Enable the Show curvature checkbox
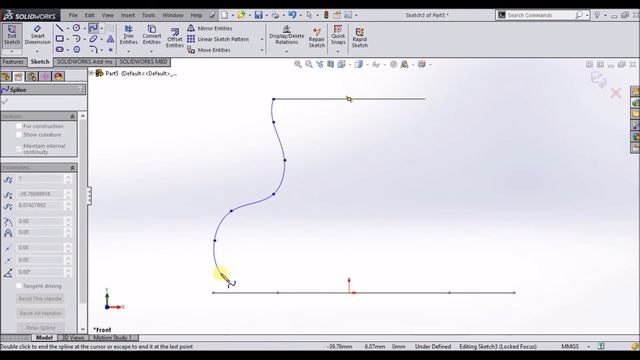The width and height of the screenshot is (640, 360). [19, 135]
